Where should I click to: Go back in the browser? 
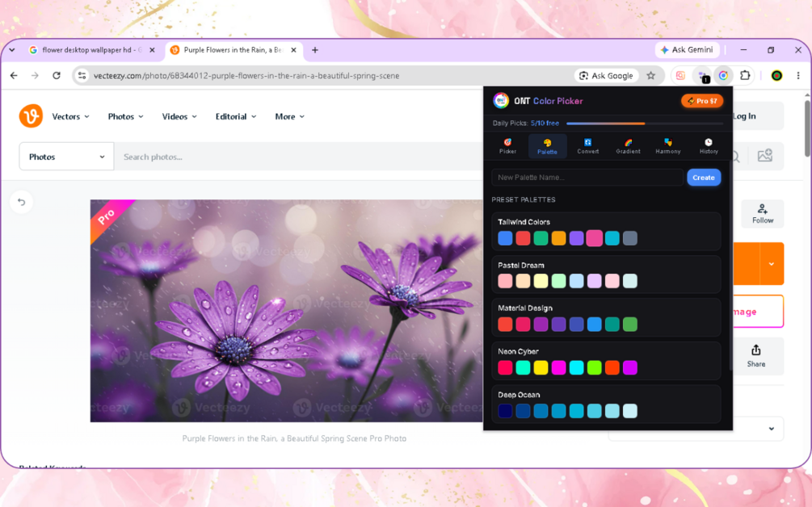click(14, 76)
